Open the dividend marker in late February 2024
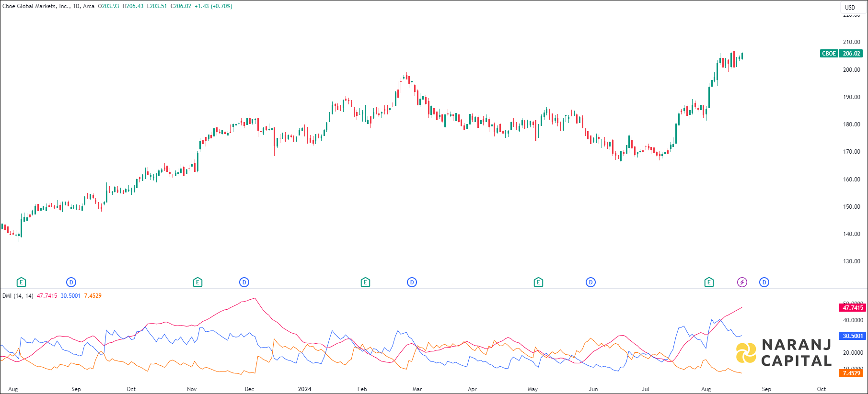Viewport: 868px width, 394px height. tap(412, 282)
